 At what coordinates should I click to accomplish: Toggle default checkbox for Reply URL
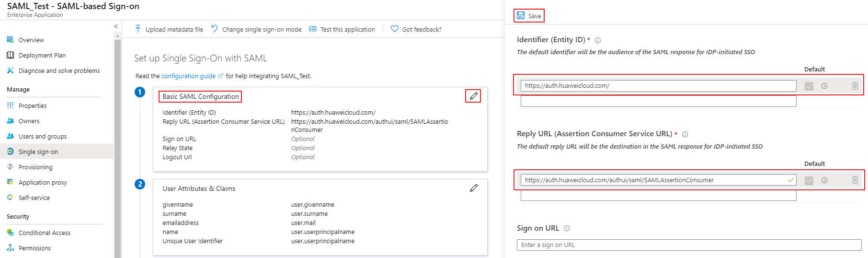coord(809,181)
